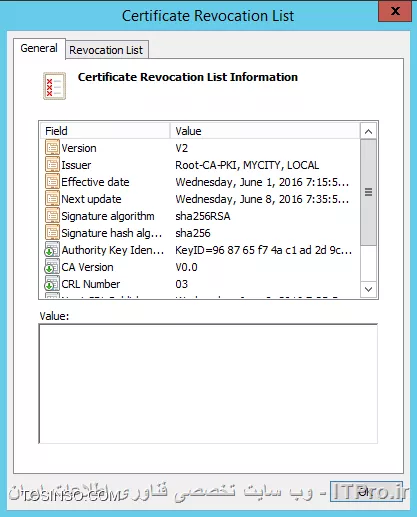Click the scroll up arrow in field list
The width and height of the screenshot is (417, 517).
tap(368, 131)
